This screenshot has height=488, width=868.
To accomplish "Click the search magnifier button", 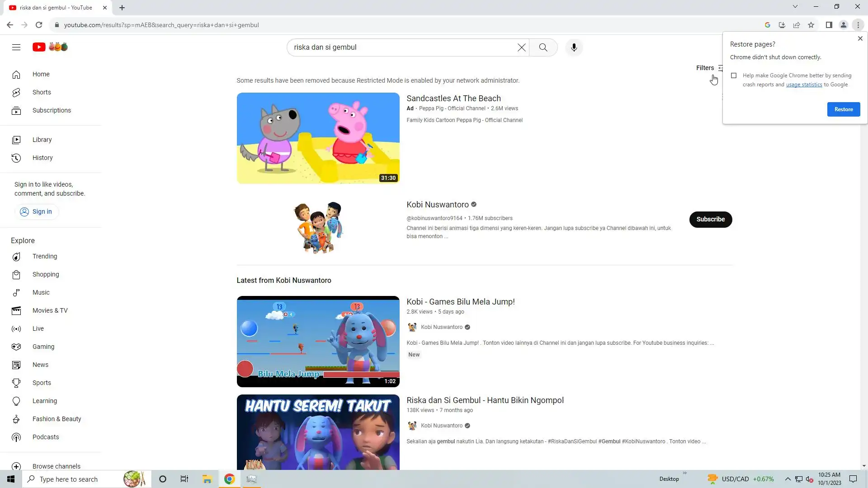I will pos(543,47).
